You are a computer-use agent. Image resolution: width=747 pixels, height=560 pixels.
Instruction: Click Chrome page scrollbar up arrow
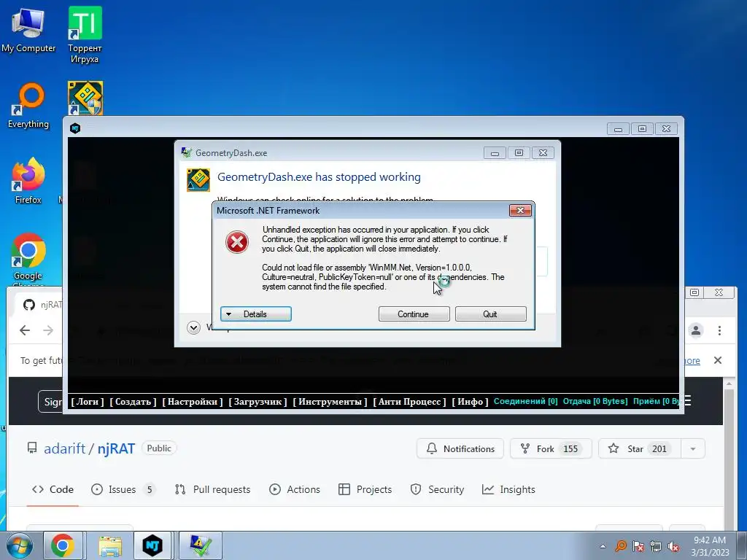[x=729, y=383]
